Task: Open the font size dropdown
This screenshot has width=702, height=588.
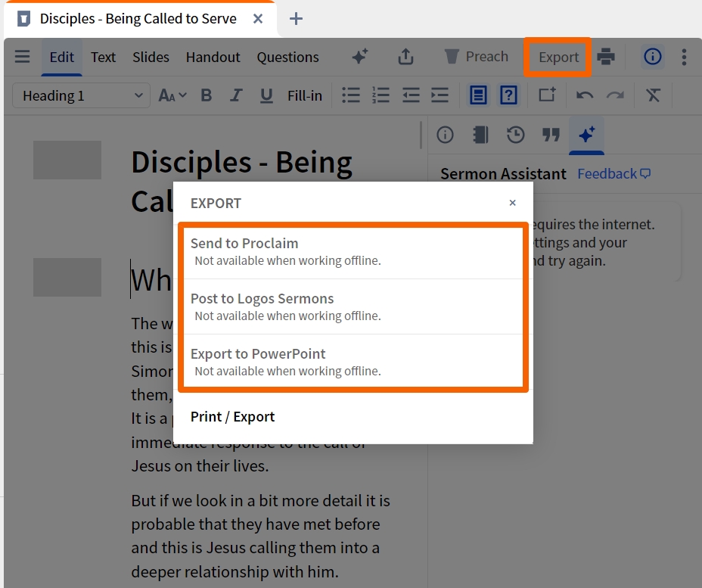Action: (172, 95)
